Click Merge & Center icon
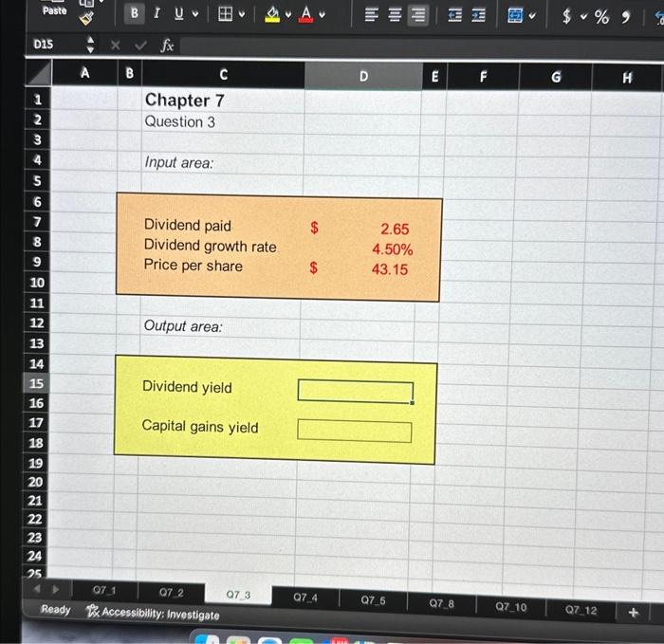Image resolution: width=664 pixels, height=644 pixels. click(x=515, y=16)
